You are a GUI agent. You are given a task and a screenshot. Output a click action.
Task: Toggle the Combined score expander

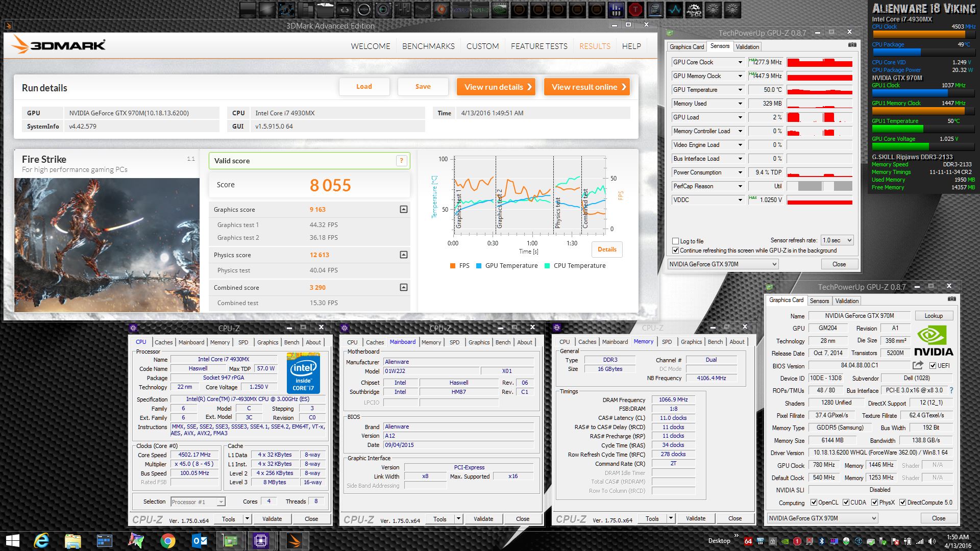coord(404,287)
